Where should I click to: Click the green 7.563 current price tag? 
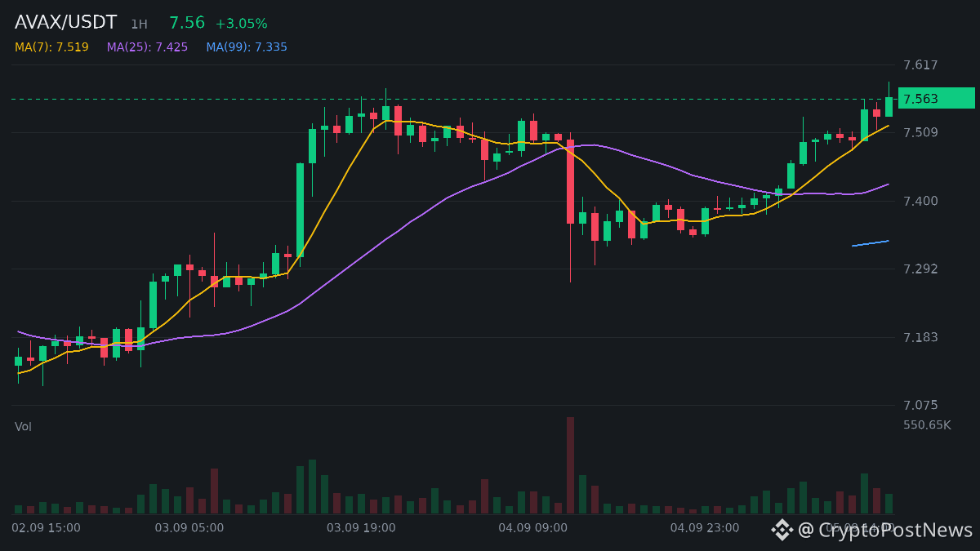point(937,99)
